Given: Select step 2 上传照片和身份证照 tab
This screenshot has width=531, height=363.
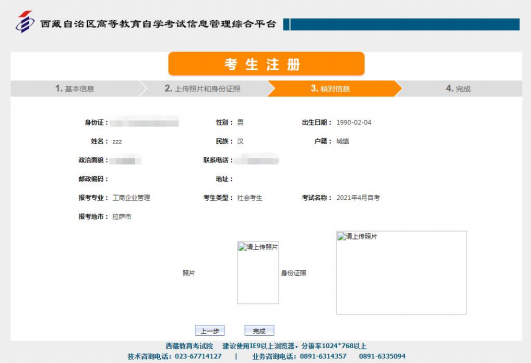Looking at the screenshot, I should (x=203, y=89).
